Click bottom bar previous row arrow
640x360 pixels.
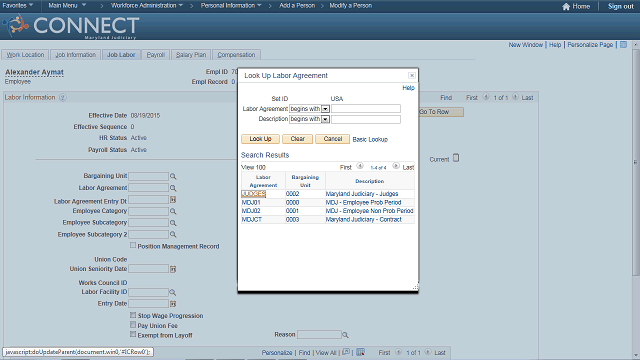tap(399, 352)
